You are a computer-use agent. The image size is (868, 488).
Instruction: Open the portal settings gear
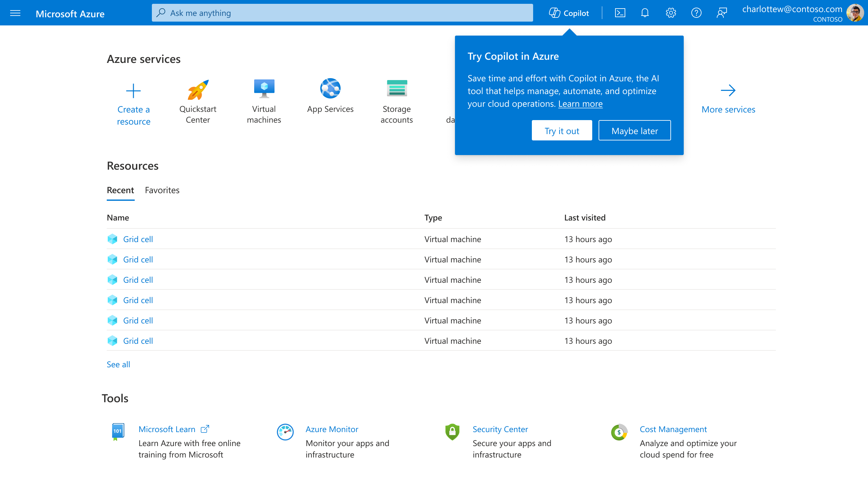click(671, 13)
